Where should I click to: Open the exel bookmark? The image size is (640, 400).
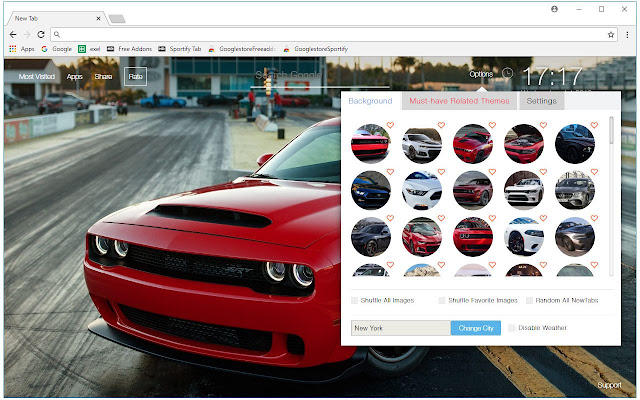tap(89, 49)
